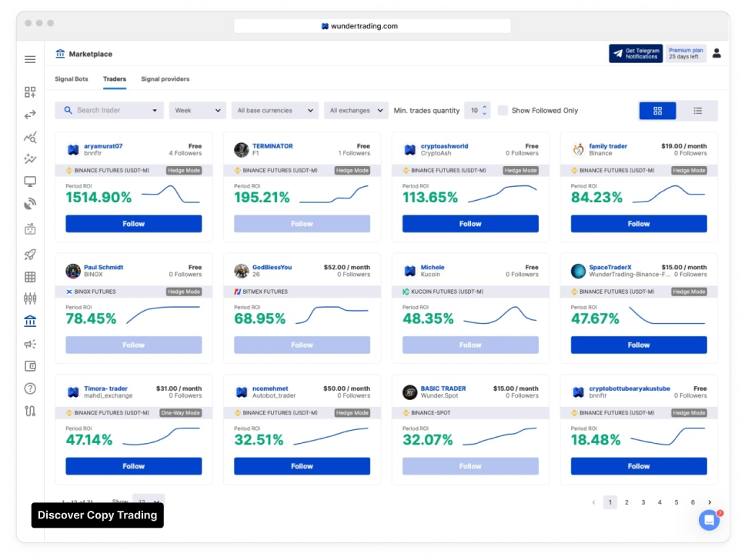Open the dashboard grid icon in sidebar
Viewport: 745px width, 560px height.
tap(30, 92)
